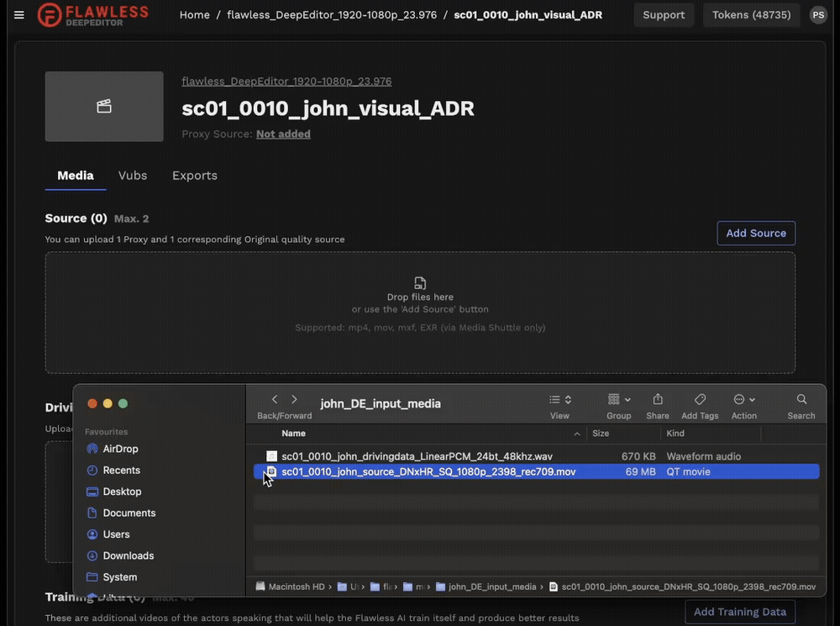Go back in Finder window
This screenshot has width=840, height=626.
point(275,399)
